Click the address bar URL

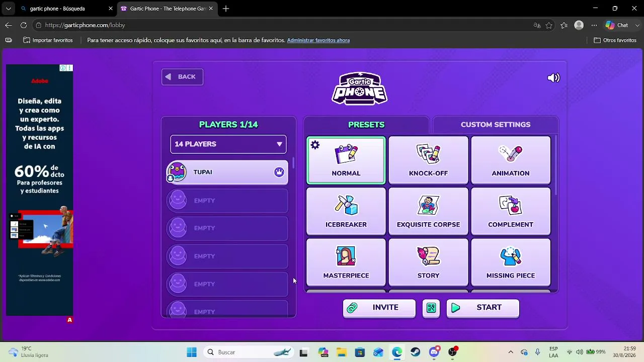(x=85, y=25)
